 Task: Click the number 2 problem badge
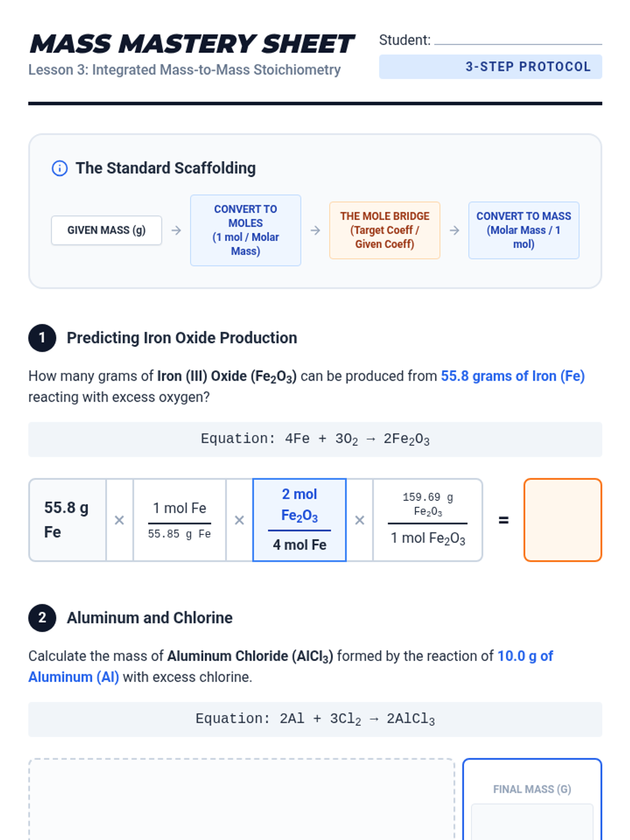[x=42, y=617]
